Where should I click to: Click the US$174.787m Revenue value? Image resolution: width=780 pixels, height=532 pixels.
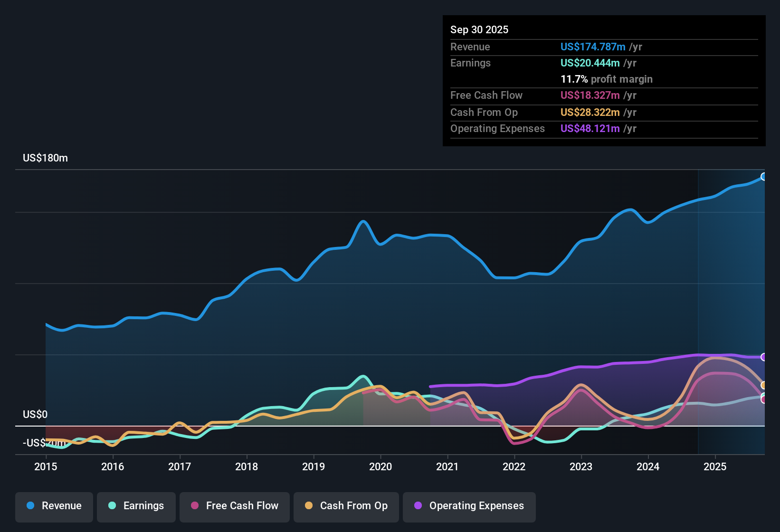point(592,47)
